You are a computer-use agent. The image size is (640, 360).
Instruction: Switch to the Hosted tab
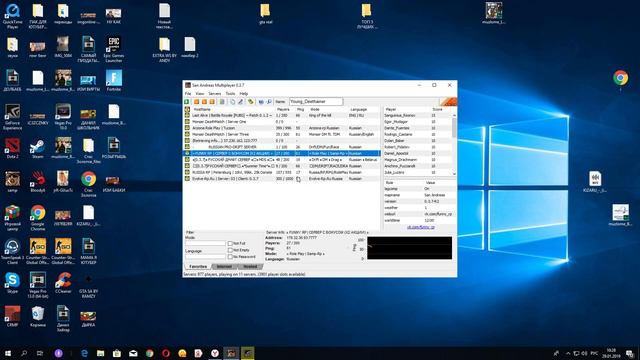(x=250, y=267)
